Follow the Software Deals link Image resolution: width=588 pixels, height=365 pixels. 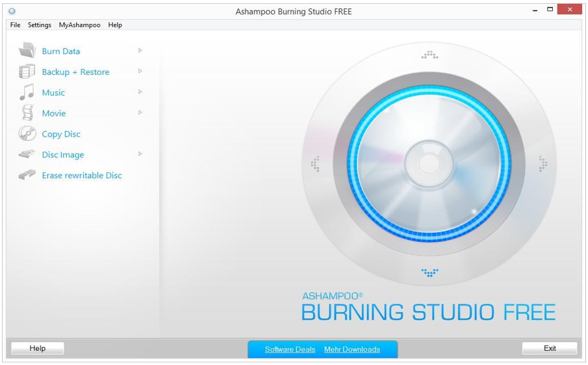click(x=290, y=349)
